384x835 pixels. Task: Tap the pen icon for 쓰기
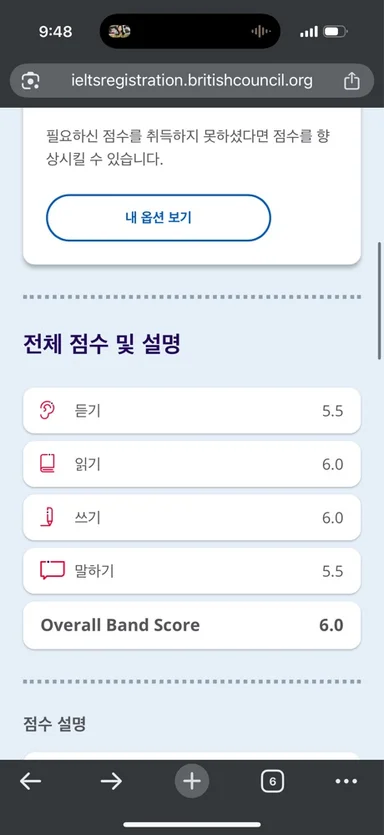[x=48, y=518]
